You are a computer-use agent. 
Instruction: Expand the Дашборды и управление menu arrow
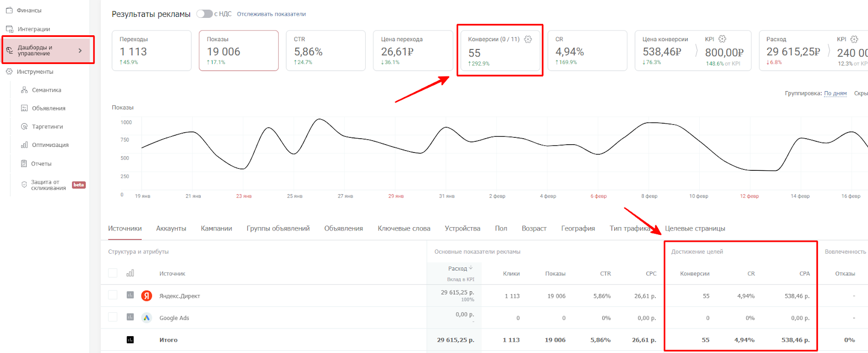tap(80, 50)
